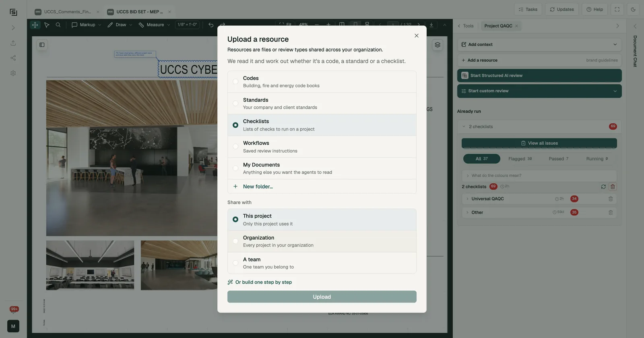Click the share nodes icon in left sidebar
Viewport: 644px width, 338px height.
coord(13,58)
